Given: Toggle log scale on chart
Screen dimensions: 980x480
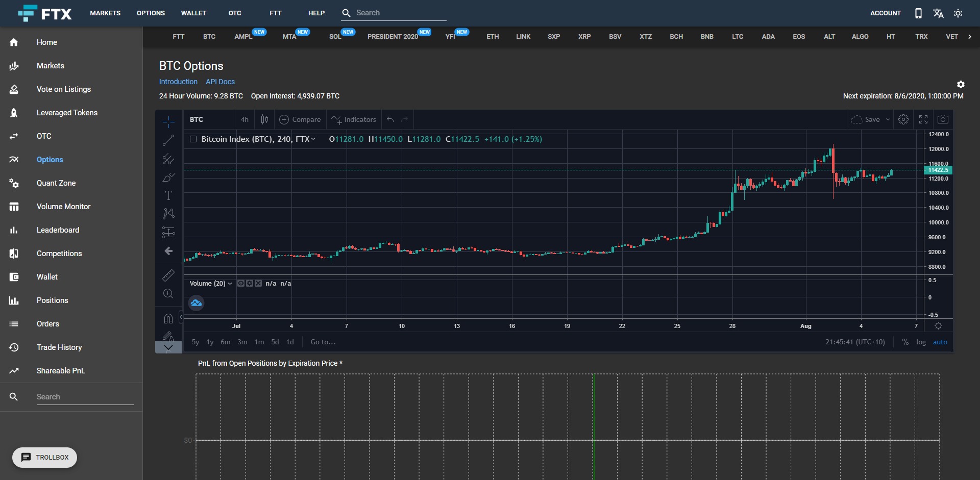Looking at the screenshot, I should point(921,342).
